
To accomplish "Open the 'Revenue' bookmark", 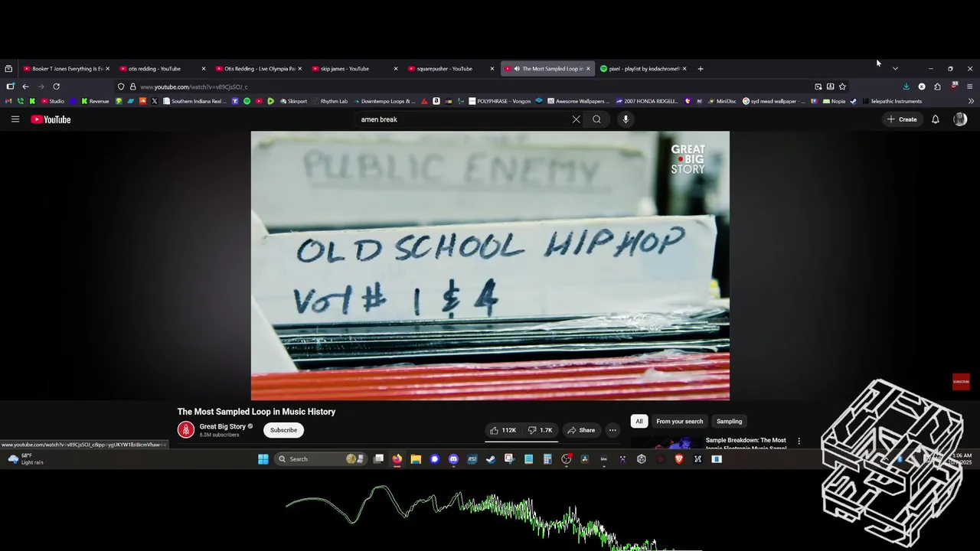I will tap(95, 101).
